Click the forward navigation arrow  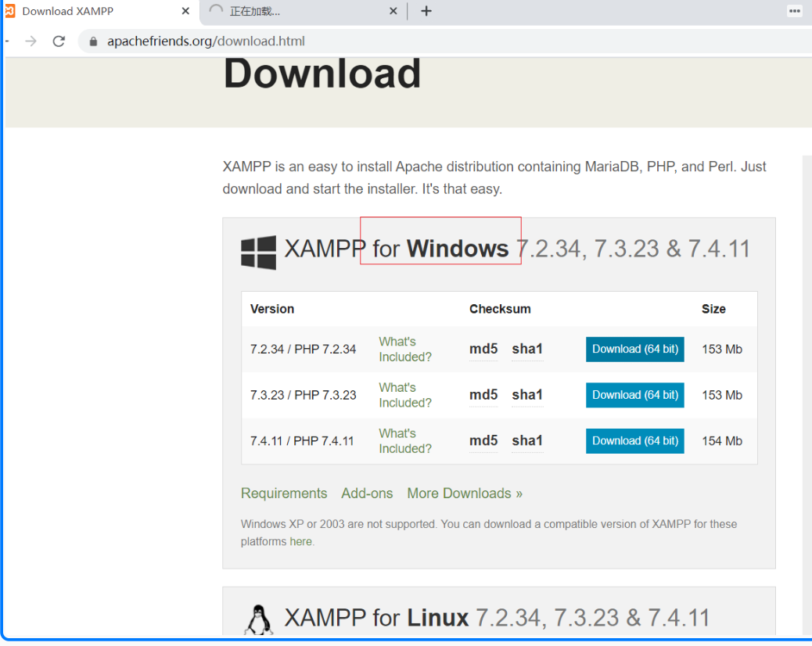[31, 41]
